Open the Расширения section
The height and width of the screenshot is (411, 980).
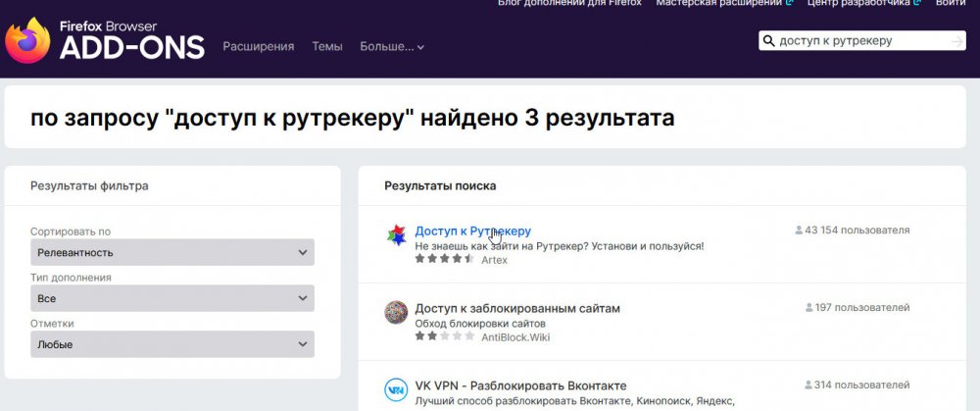point(259,46)
